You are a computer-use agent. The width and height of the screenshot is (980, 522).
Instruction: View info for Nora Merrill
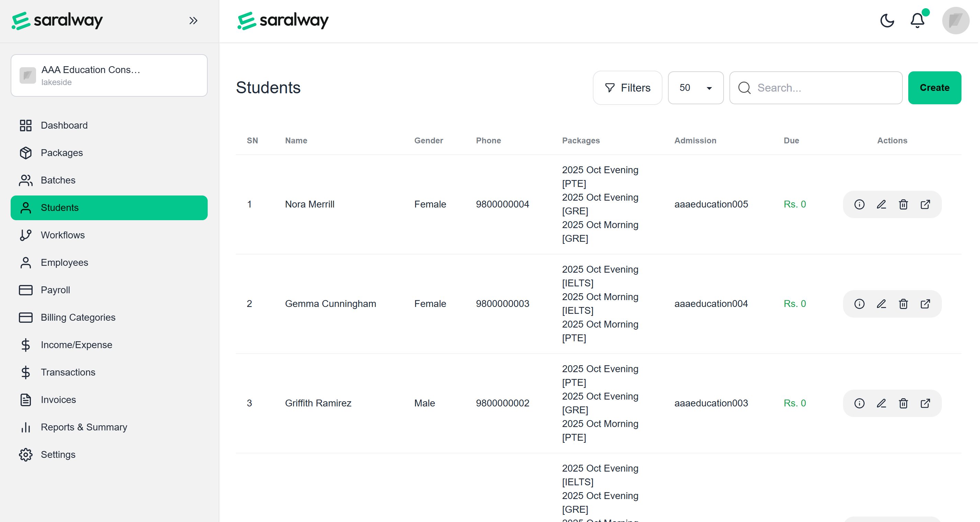(859, 204)
